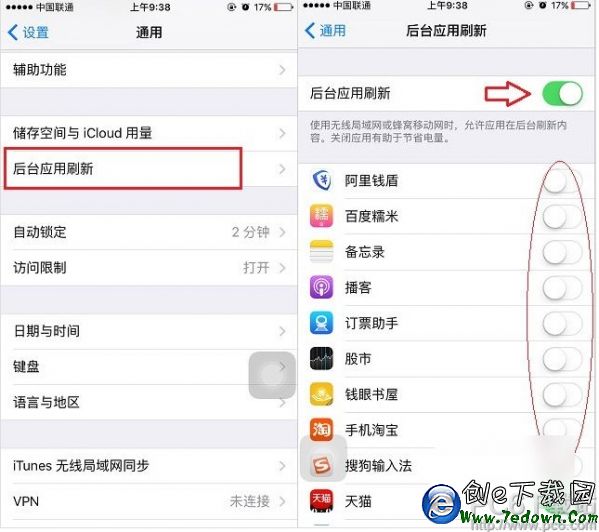The width and height of the screenshot is (599, 532).
Task: Tap the 股市 stocks icon
Action: (x=321, y=359)
